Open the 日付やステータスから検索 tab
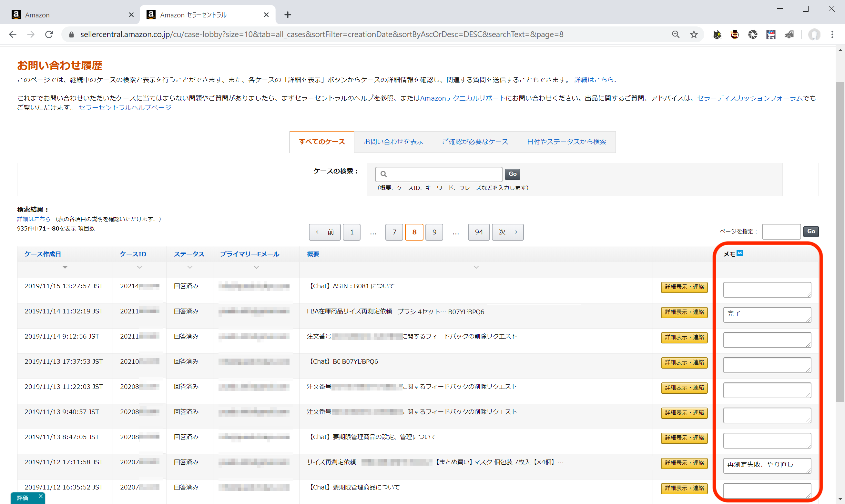This screenshot has height=504, width=845. (x=566, y=142)
